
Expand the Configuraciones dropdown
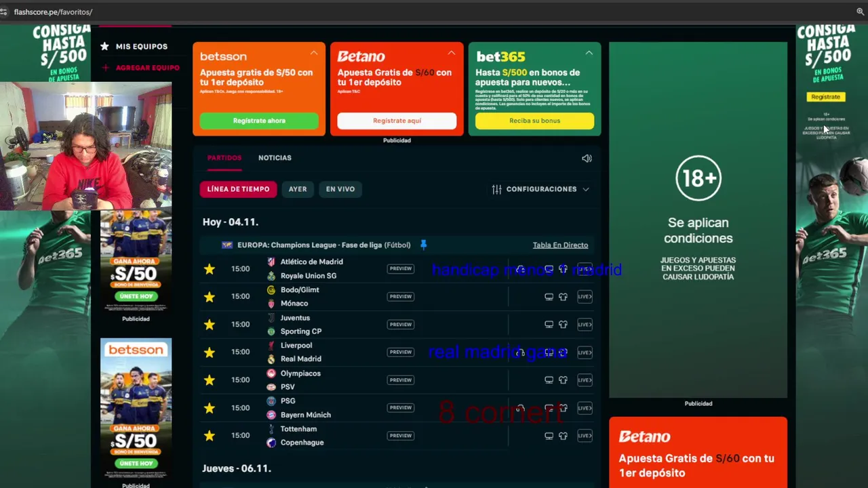point(541,189)
